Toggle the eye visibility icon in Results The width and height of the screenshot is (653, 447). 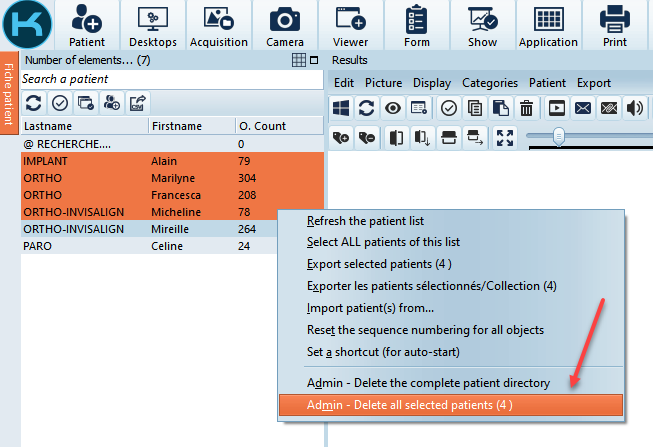point(394,108)
